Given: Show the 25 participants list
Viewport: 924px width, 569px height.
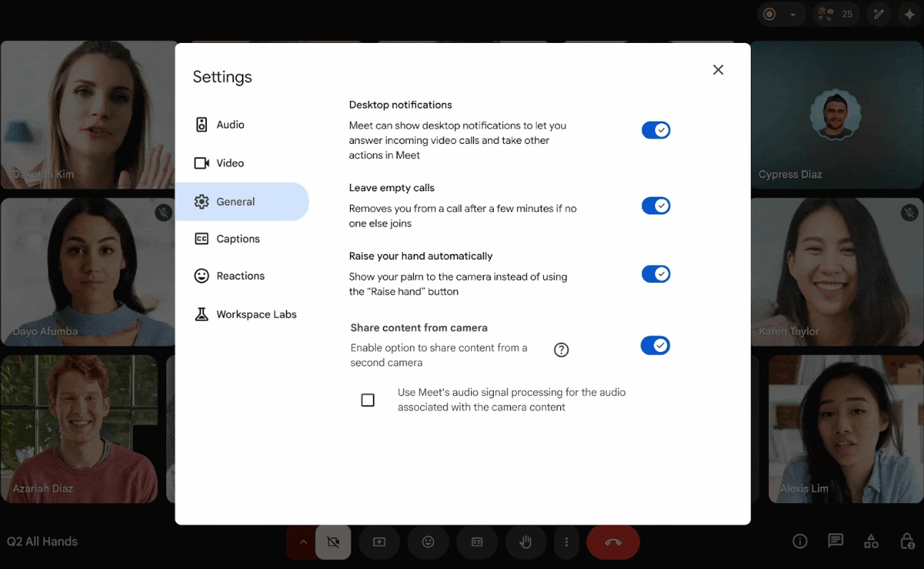Looking at the screenshot, I should pos(836,14).
